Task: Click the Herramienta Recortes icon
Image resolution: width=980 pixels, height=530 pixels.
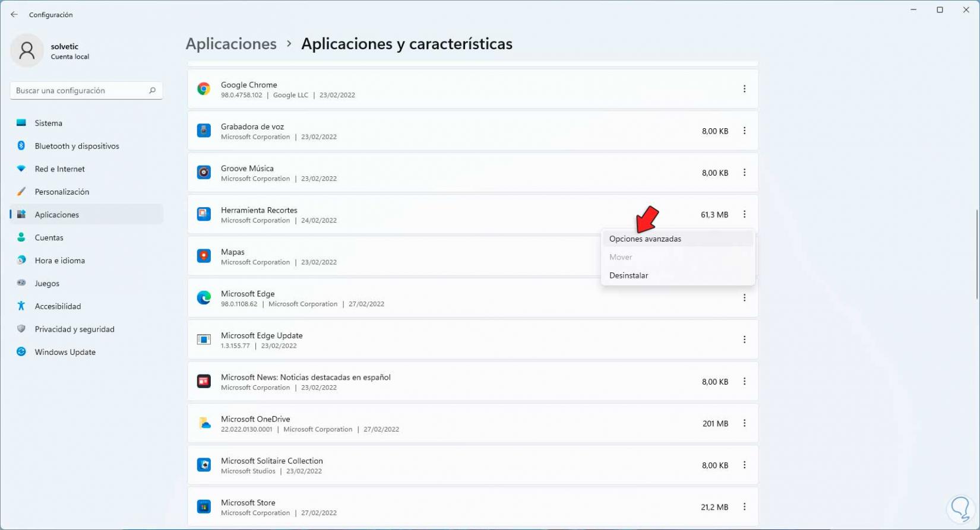Action: 204,214
